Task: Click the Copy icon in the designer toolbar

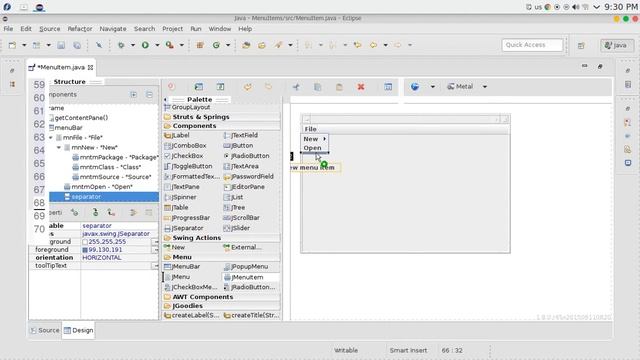Action: click(x=318, y=87)
